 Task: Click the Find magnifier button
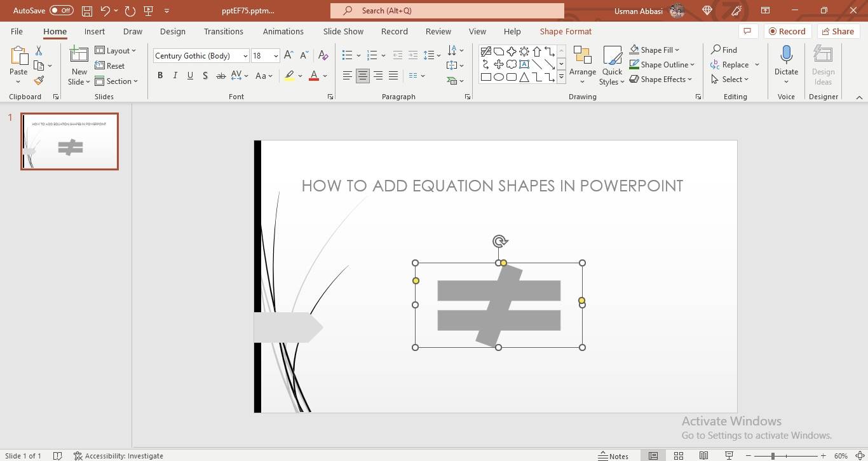[724, 50]
